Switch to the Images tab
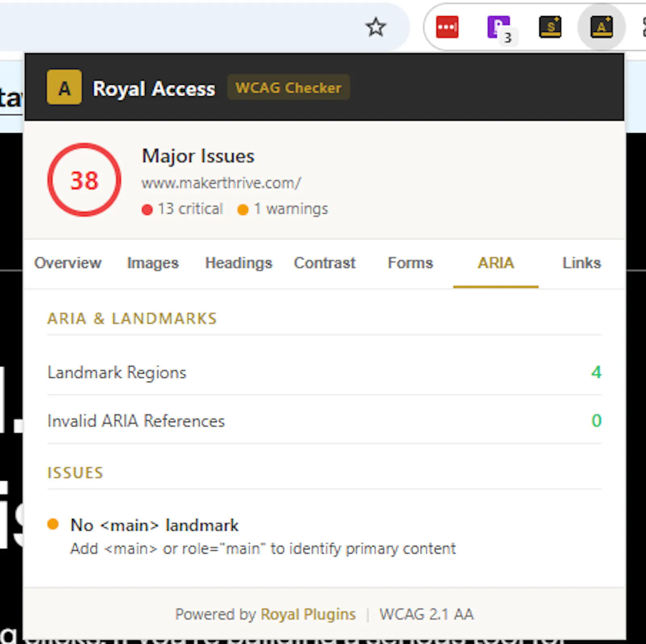646x644 pixels. pyautogui.click(x=153, y=263)
